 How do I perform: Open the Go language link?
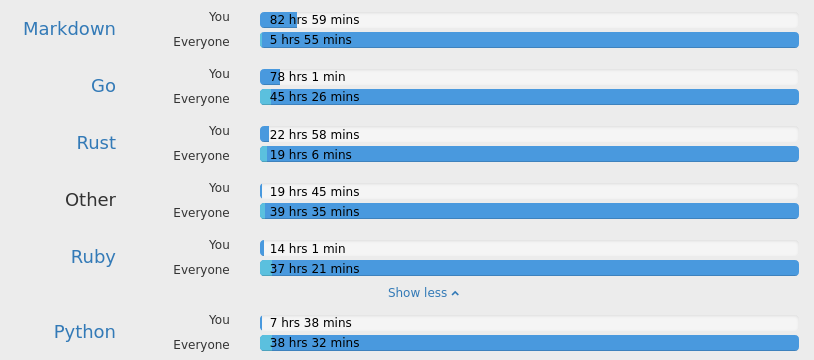(x=103, y=86)
